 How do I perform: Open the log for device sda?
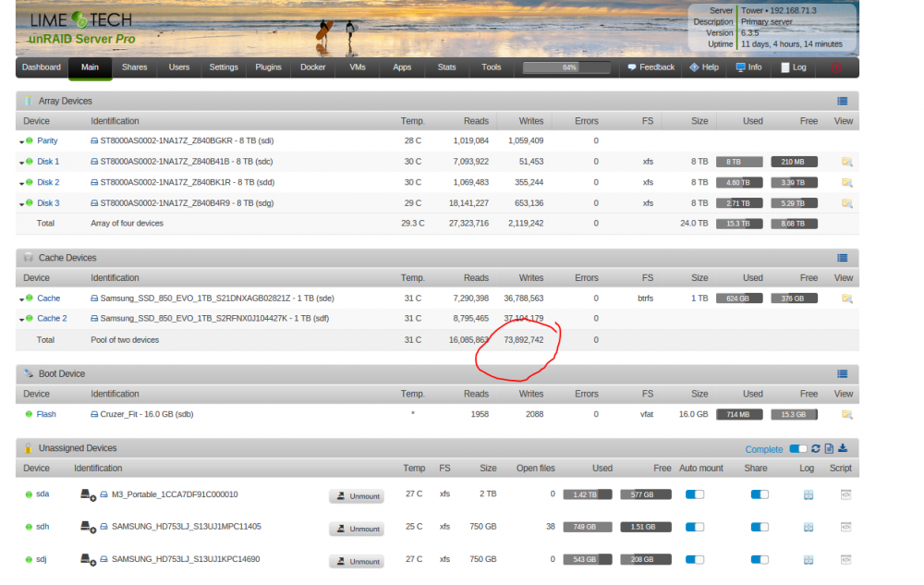coord(808,494)
